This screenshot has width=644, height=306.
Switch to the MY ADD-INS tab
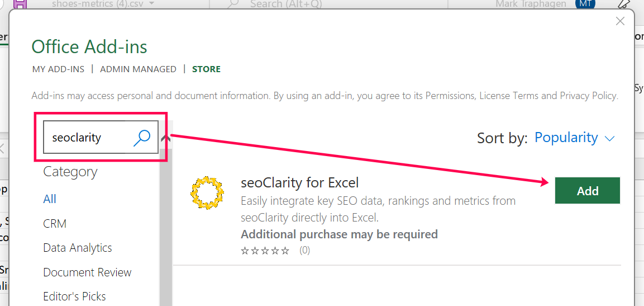58,69
